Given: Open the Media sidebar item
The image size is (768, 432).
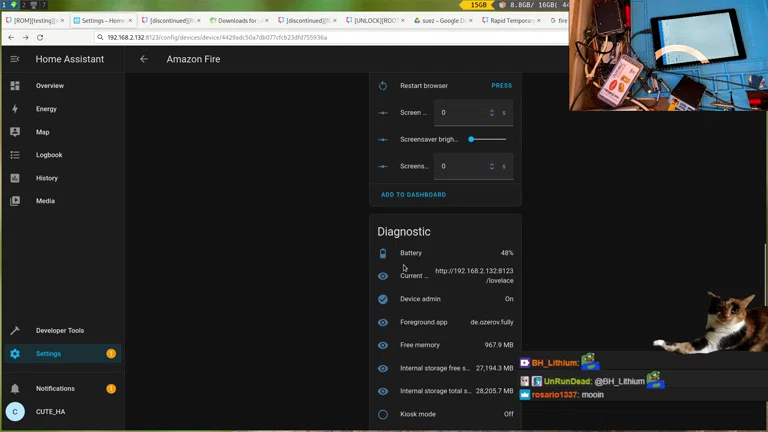Looking at the screenshot, I should [x=45, y=201].
